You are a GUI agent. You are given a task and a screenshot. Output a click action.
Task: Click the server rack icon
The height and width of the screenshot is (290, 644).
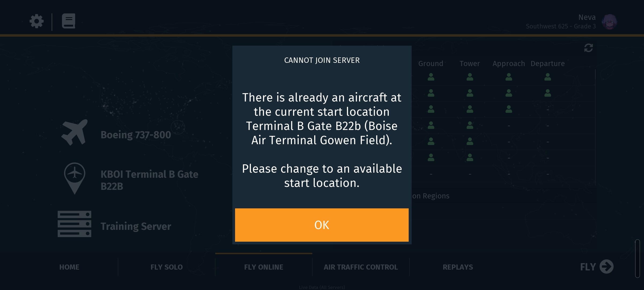(x=74, y=224)
